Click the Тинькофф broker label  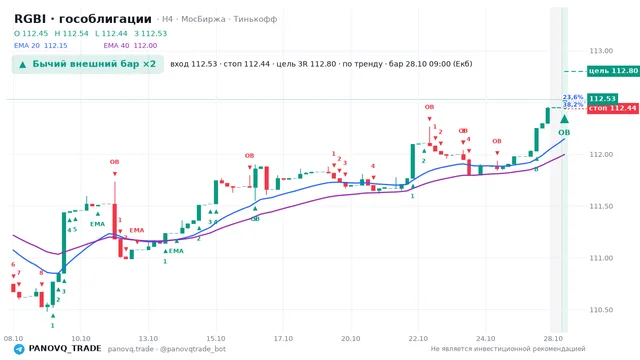point(255,19)
